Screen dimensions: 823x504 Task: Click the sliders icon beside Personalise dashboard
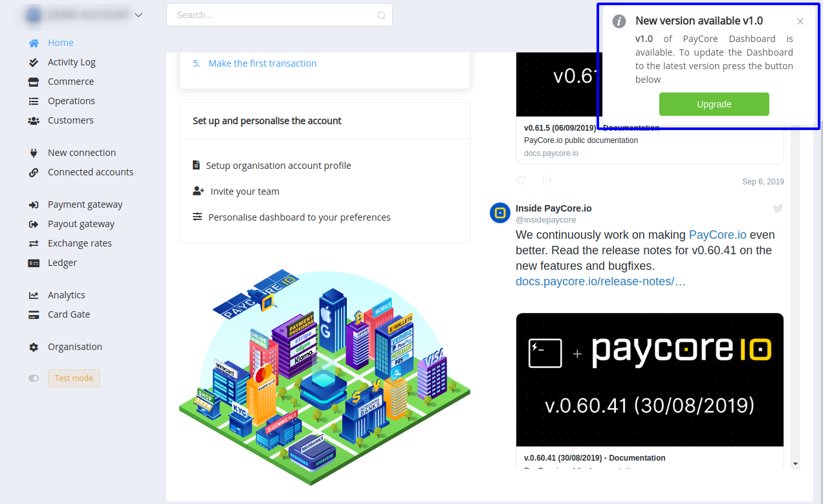[x=197, y=217]
